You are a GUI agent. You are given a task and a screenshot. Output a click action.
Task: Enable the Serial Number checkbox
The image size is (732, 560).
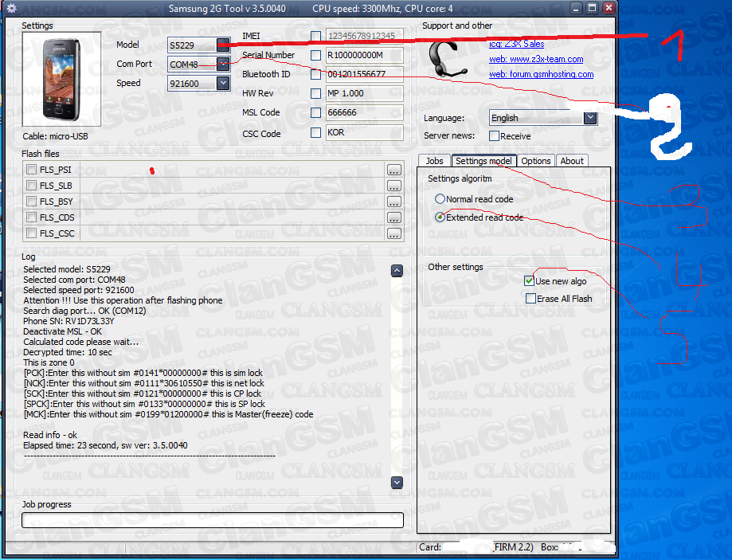316,55
